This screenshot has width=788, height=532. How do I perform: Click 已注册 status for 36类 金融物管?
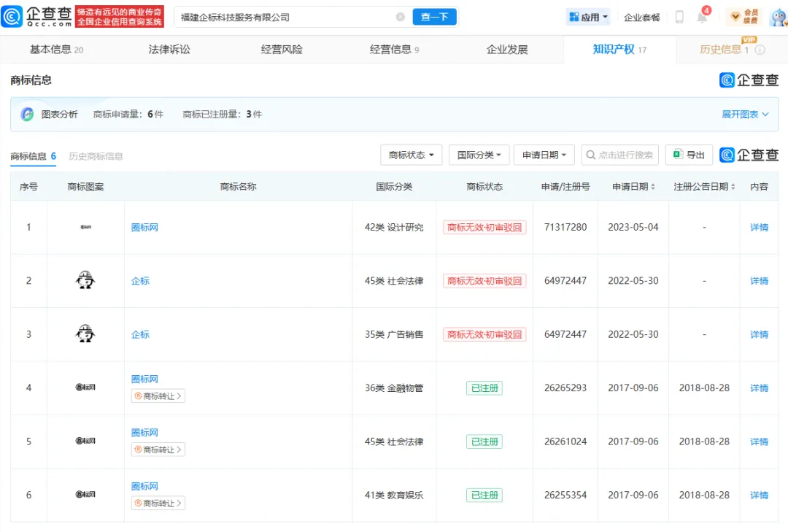[x=484, y=388]
